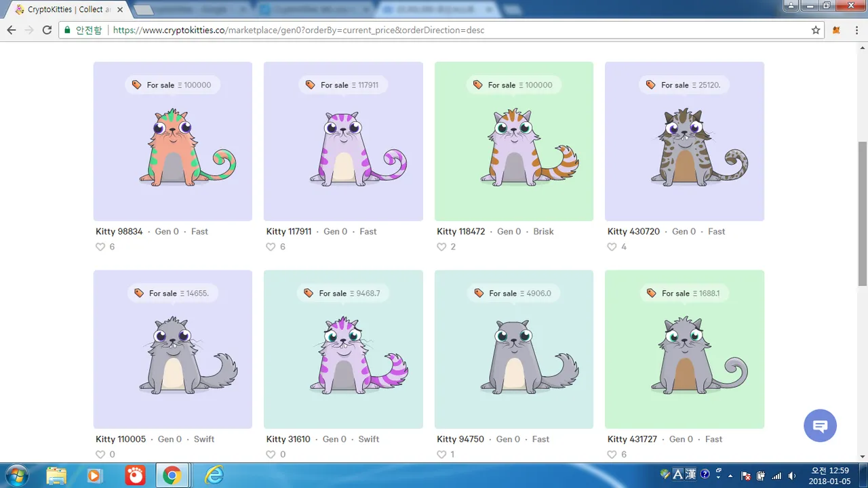
Task: Click the IME help question-mark icon
Action: pos(705,474)
